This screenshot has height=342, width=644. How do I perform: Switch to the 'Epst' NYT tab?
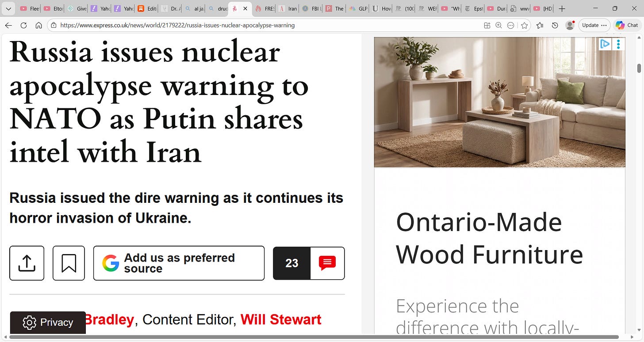coord(475,8)
